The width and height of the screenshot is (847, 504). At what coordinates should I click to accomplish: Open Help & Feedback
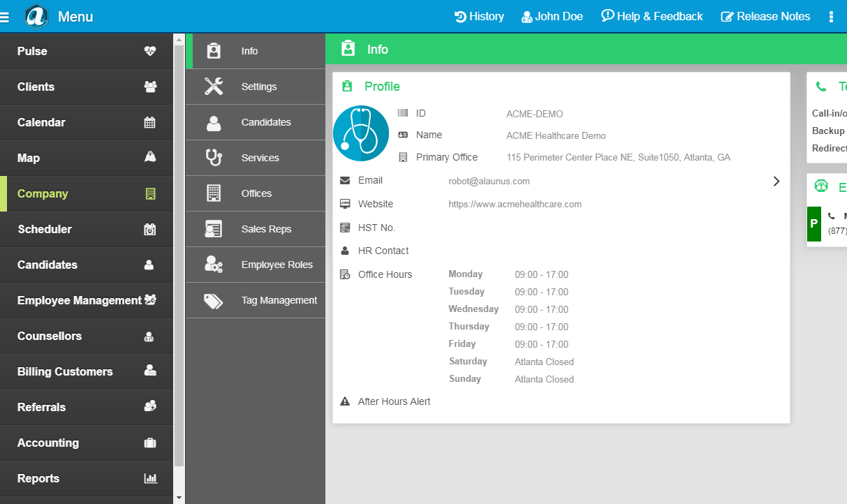(652, 16)
